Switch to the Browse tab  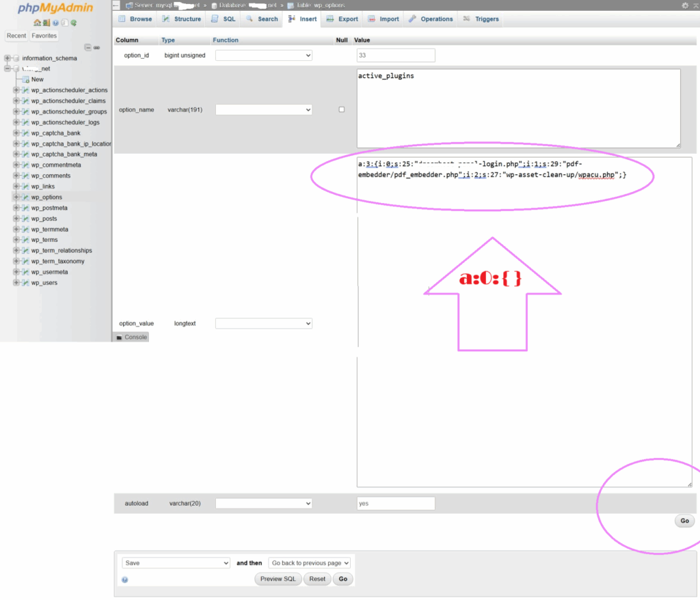tap(135, 19)
